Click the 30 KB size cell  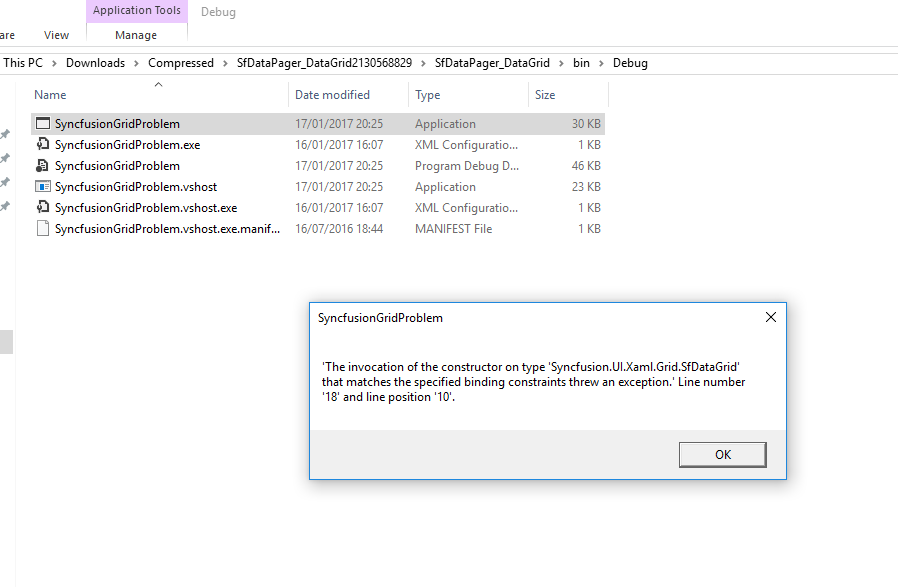pos(586,124)
